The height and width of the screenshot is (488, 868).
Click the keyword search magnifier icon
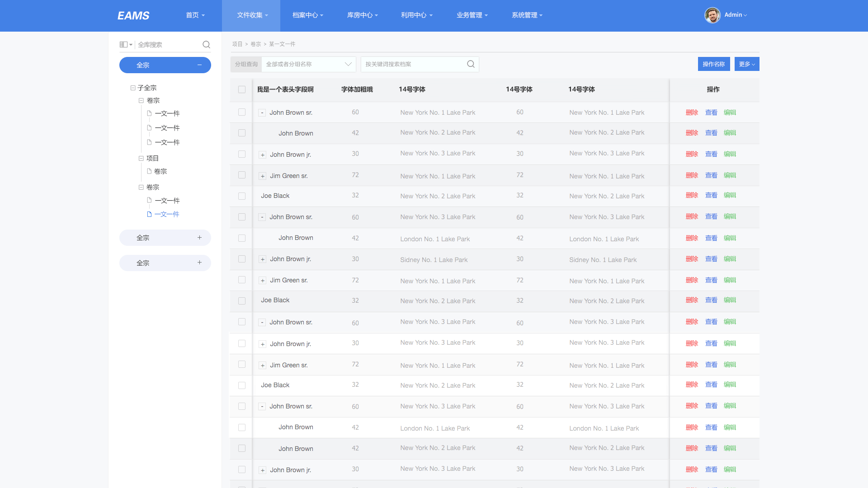coord(471,64)
